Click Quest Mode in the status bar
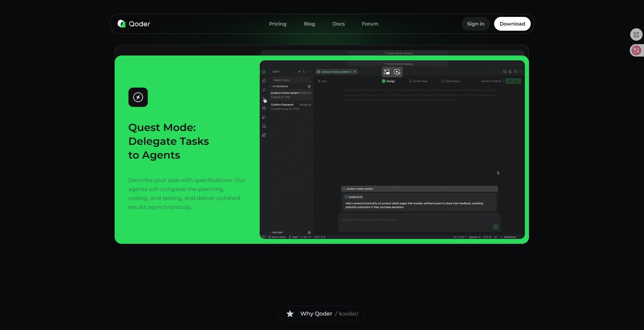Screen dimensions: 644x330 click(277, 237)
